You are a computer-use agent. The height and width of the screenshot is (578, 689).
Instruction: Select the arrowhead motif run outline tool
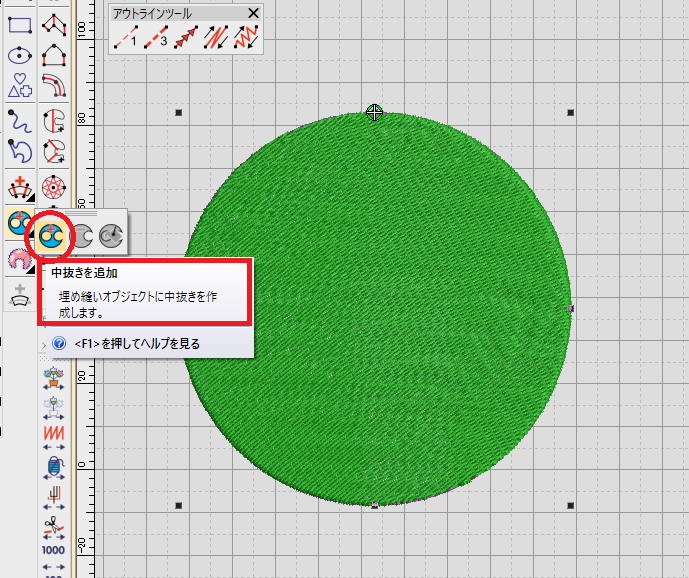tap(186, 36)
